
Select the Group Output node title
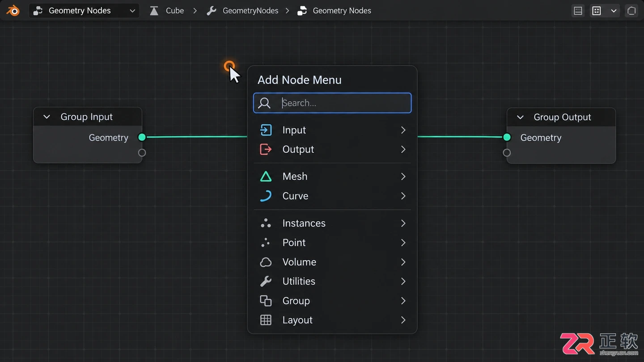562,117
